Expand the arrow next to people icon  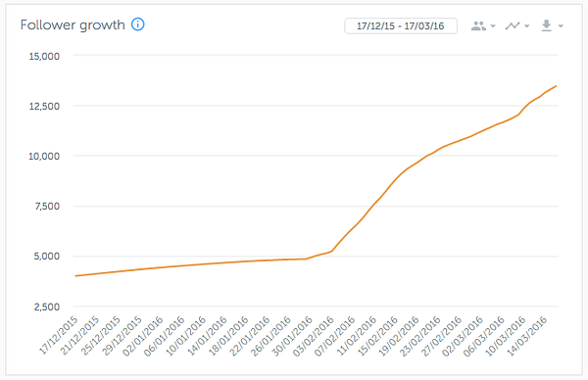(x=493, y=26)
